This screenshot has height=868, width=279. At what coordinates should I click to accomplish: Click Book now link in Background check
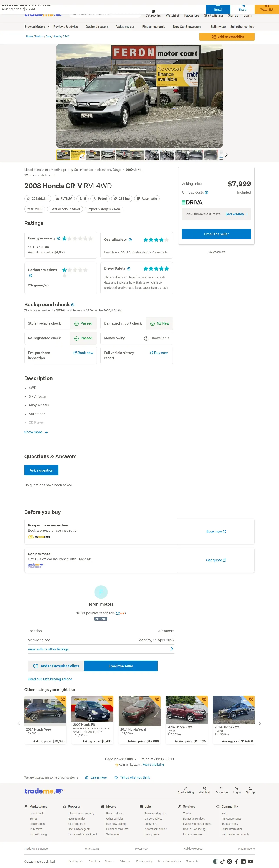(x=83, y=353)
